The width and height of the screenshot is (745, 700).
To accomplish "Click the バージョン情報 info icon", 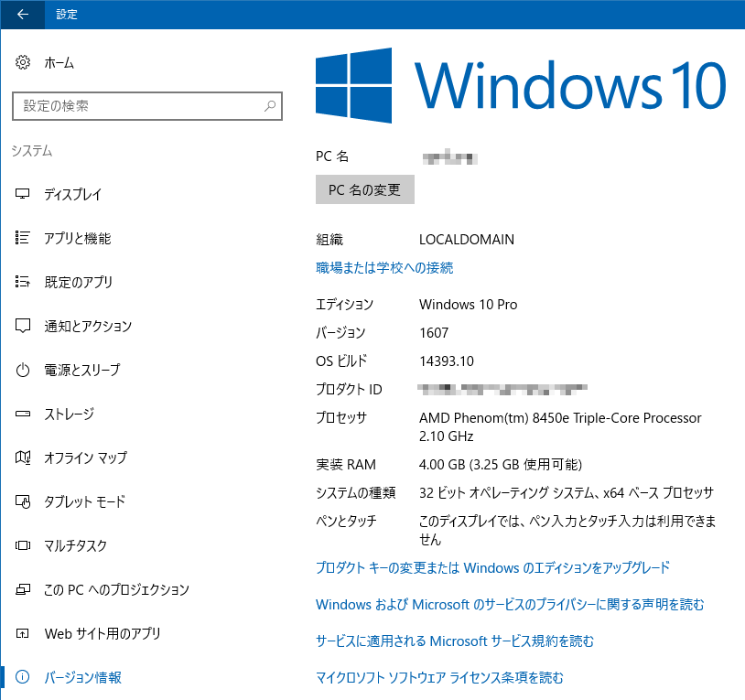I will [x=22, y=677].
